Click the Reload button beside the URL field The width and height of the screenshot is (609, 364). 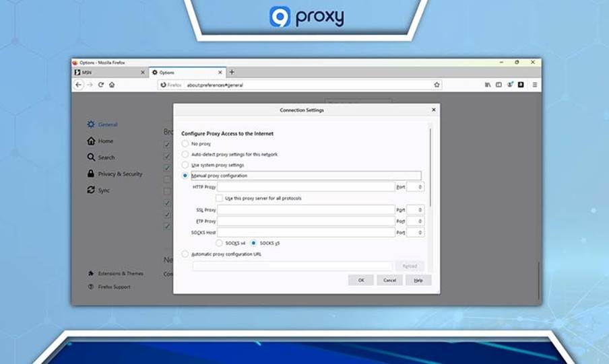[410, 266]
